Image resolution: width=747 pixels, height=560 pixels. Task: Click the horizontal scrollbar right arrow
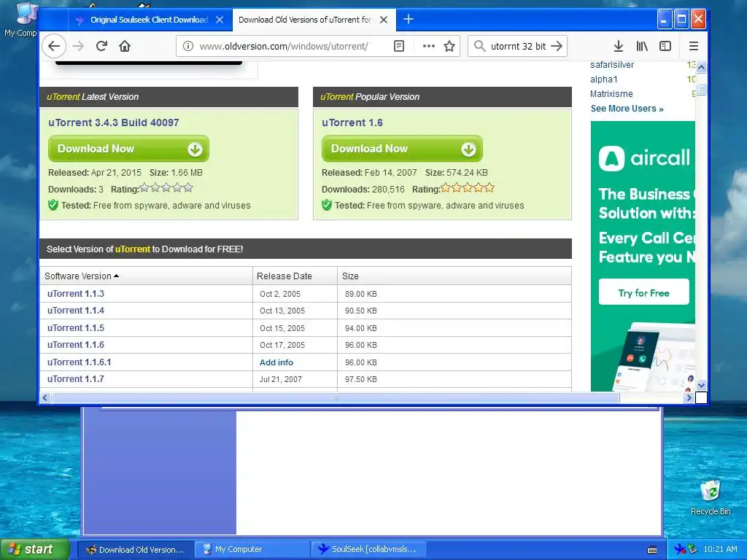689,397
